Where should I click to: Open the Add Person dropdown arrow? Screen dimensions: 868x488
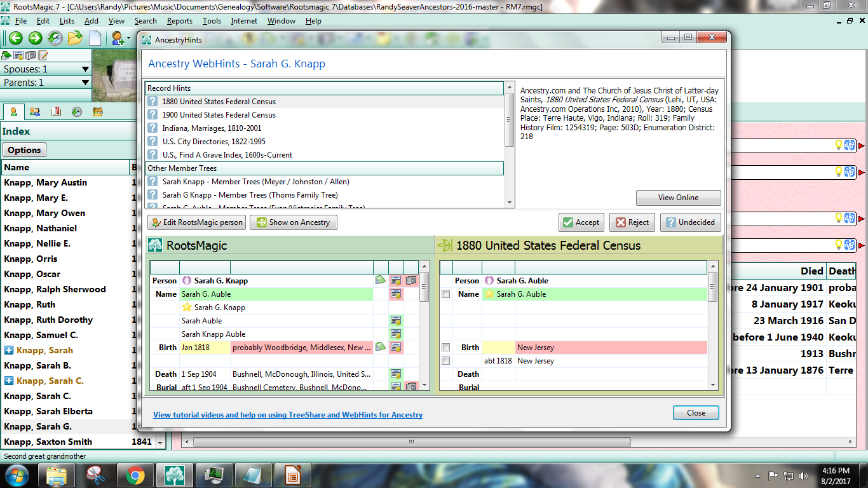[128, 38]
